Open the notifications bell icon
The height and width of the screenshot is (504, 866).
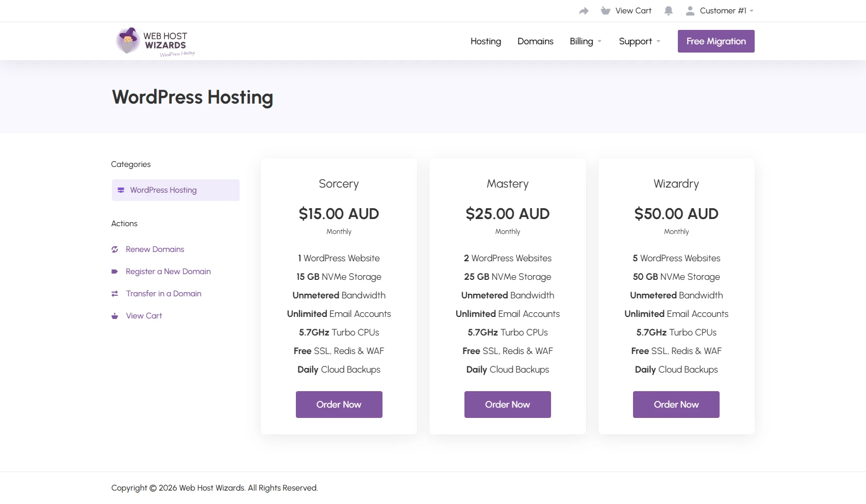(669, 11)
